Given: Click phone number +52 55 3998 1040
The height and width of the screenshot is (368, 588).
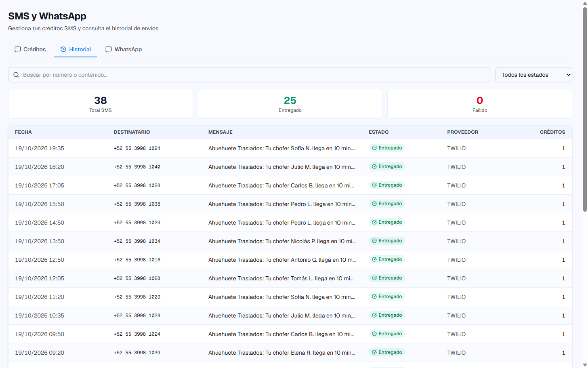Looking at the screenshot, I should click(137, 167).
